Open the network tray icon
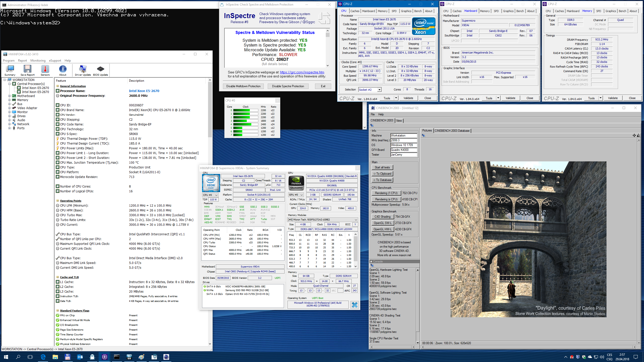Viewport: 644px width, 362px height. [x=596, y=357]
